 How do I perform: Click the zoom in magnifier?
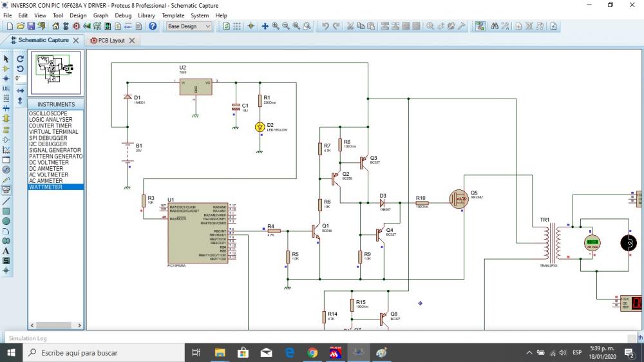pyautogui.click(x=276, y=26)
